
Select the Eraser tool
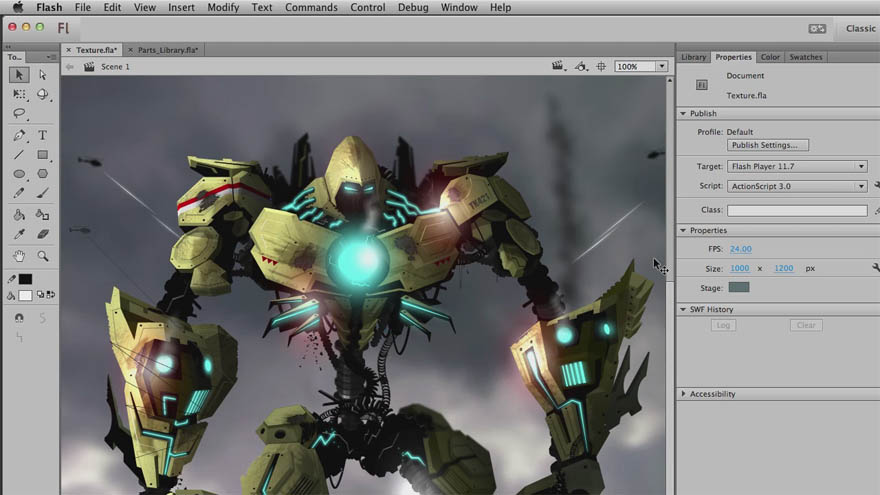(43, 234)
